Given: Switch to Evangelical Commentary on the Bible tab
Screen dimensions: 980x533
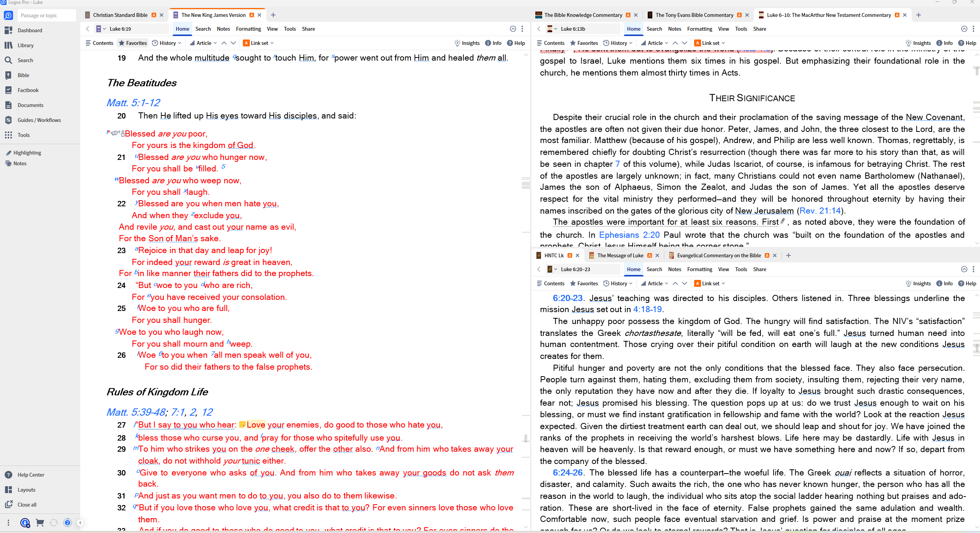Looking at the screenshot, I should 719,255.
